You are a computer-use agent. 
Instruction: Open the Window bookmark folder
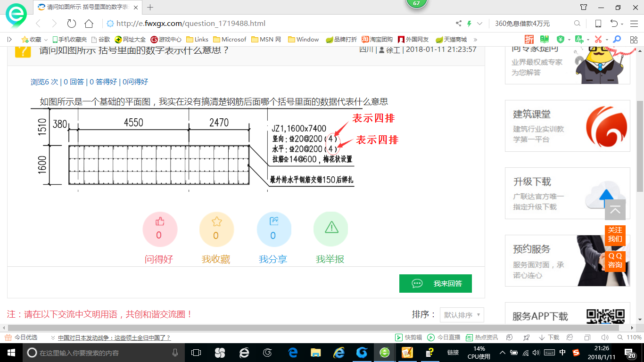(303, 40)
